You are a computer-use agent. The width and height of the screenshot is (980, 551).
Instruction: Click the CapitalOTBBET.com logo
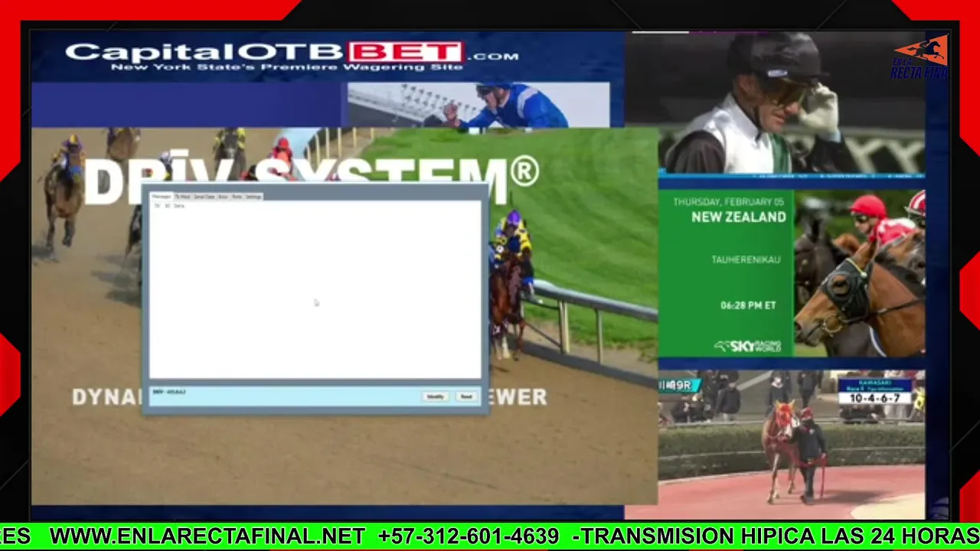point(292,55)
